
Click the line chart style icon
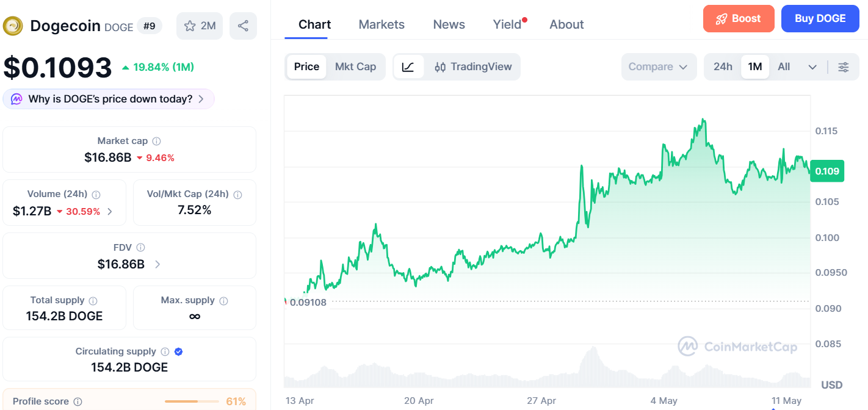(x=408, y=67)
